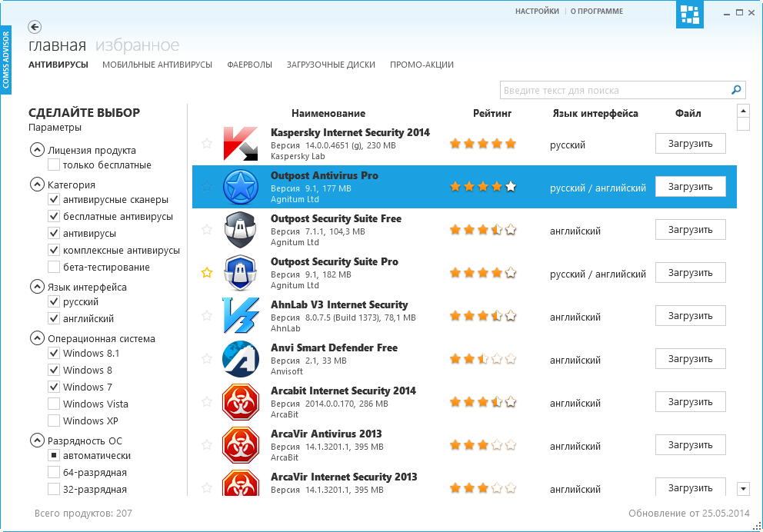Open the Kaspersky Internet Security 2014 icon
Viewport: 763px width, 532px height.
coord(241,144)
